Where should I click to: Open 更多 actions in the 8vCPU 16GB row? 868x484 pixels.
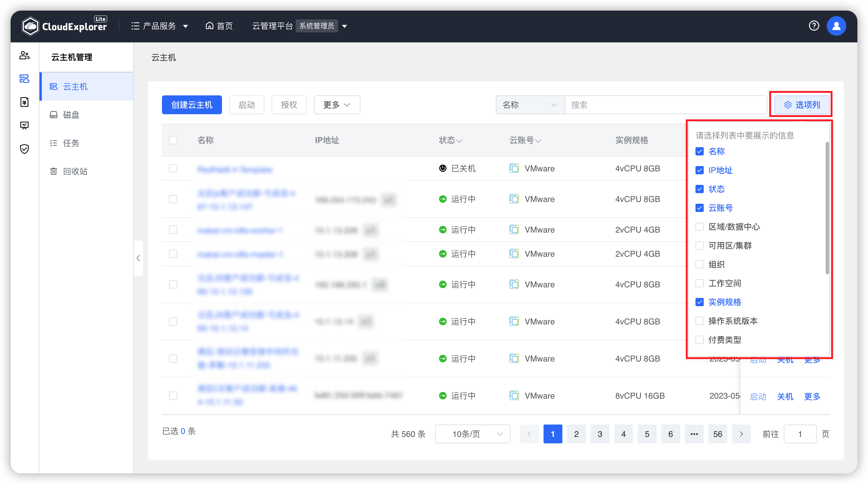[812, 397]
